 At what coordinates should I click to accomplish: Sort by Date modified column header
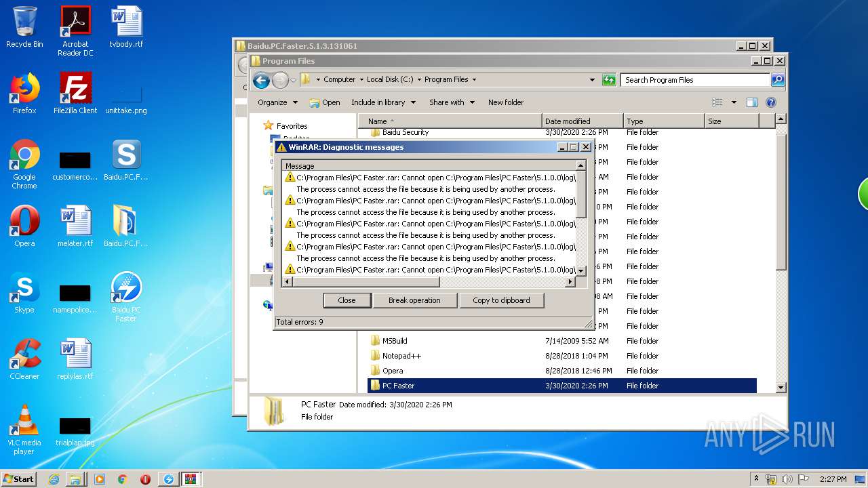tap(583, 121)
